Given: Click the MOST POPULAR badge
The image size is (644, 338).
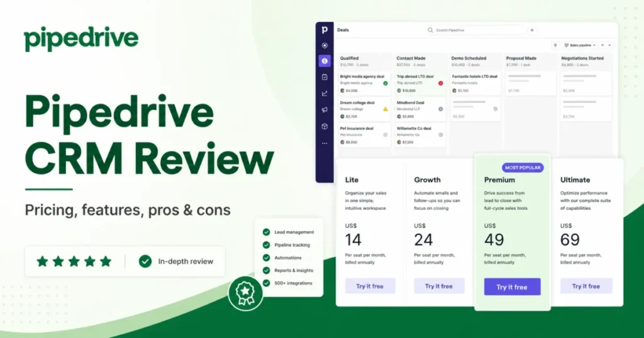Looking at the screenshot, I should pyautogui.click(x=523, y=167).
